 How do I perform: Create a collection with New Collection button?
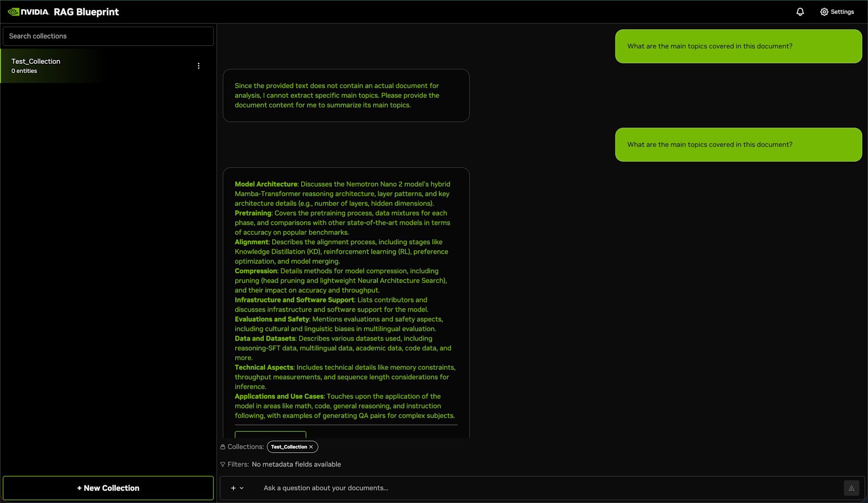pos(108,488)
